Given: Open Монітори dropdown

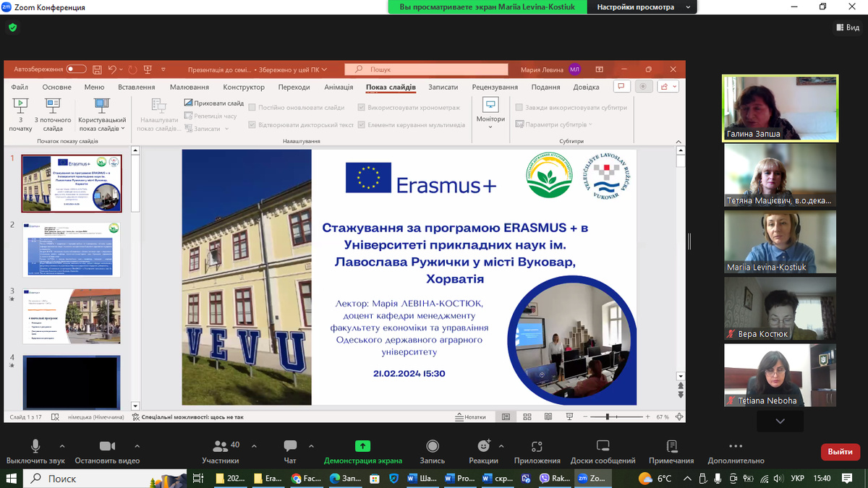Looking at the screenshot, I should (x=490, y=114).
